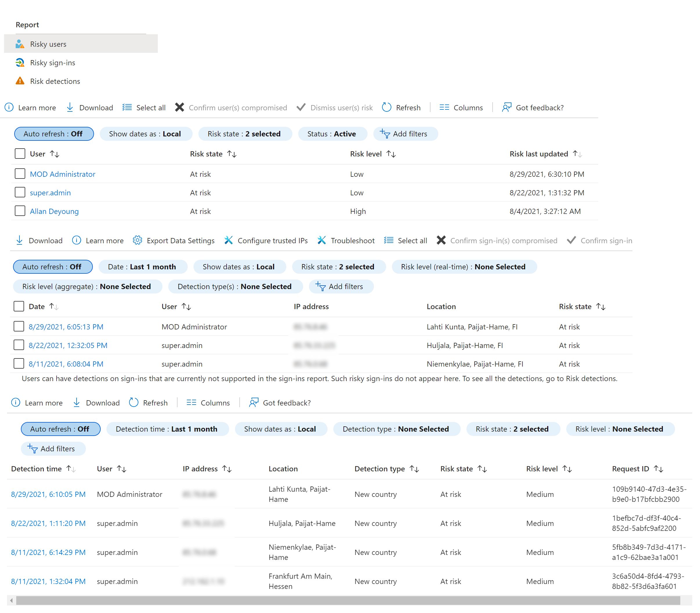Image resolution: width=700 pixels, height=613 pixels.
Task: Open the Risky sign-ins report
Action: click(x=52, y=63)
